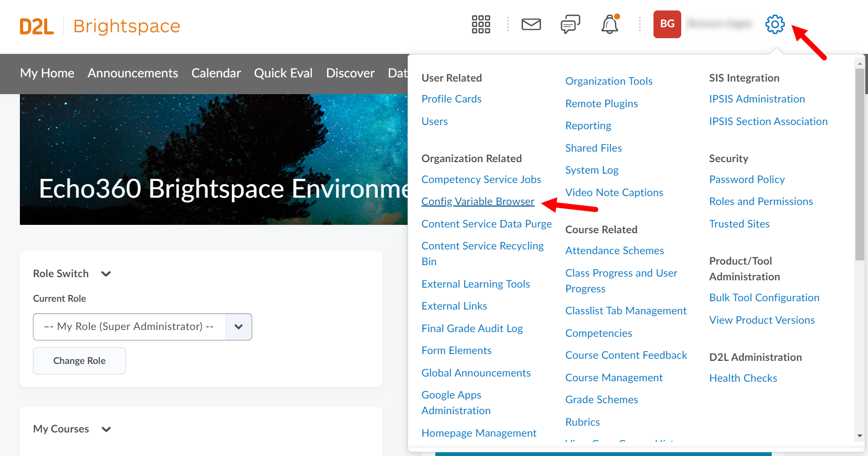The image size is (868, 456).
Task: Open IPSIS Section Association
Action: point(769,121)
